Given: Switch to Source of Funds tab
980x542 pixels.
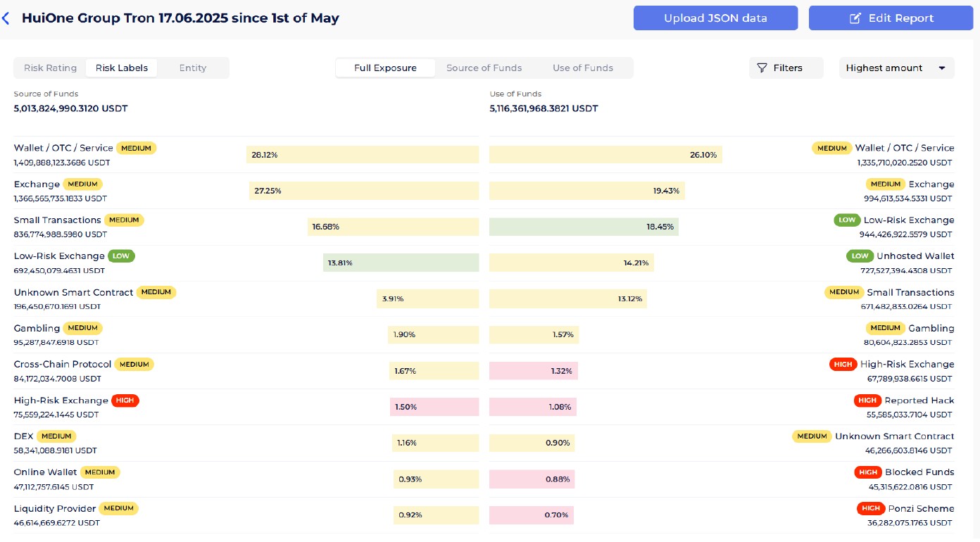Looking at the screenshot, I should click(484, 68).
